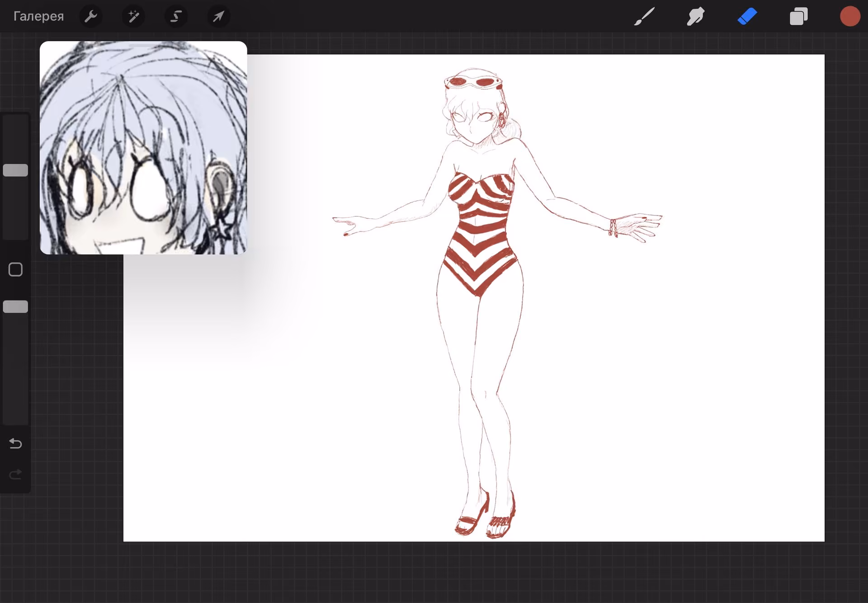The width and height of the screenshot is (868, 603).
Task: Activate the Transform arrow tool
Action: tap(218, 16)
